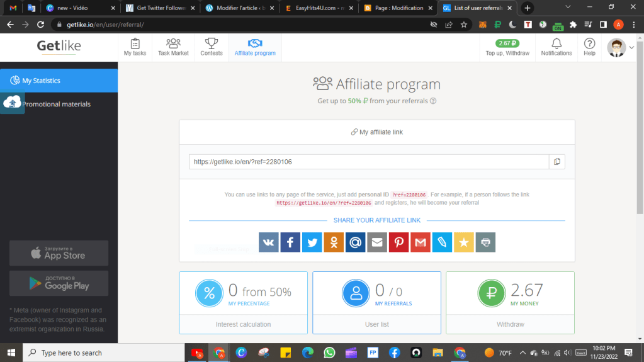Share link via Gmail icon
Image resolution: width=644 pixels, height=362 pixels.
click(420, 242)
